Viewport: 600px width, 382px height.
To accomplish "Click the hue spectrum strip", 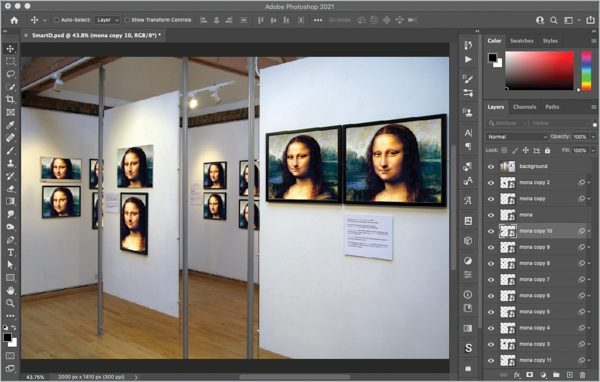I will [x=586, y=70].
